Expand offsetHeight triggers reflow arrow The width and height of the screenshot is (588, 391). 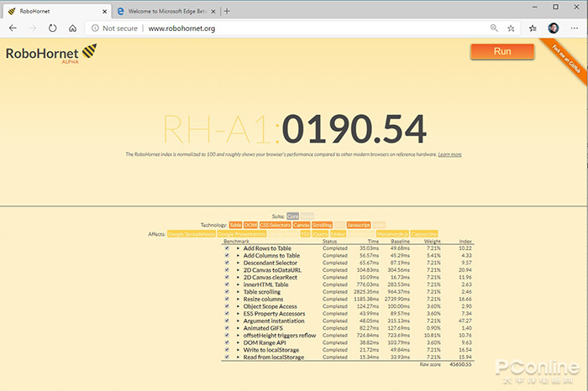point(238,335)
